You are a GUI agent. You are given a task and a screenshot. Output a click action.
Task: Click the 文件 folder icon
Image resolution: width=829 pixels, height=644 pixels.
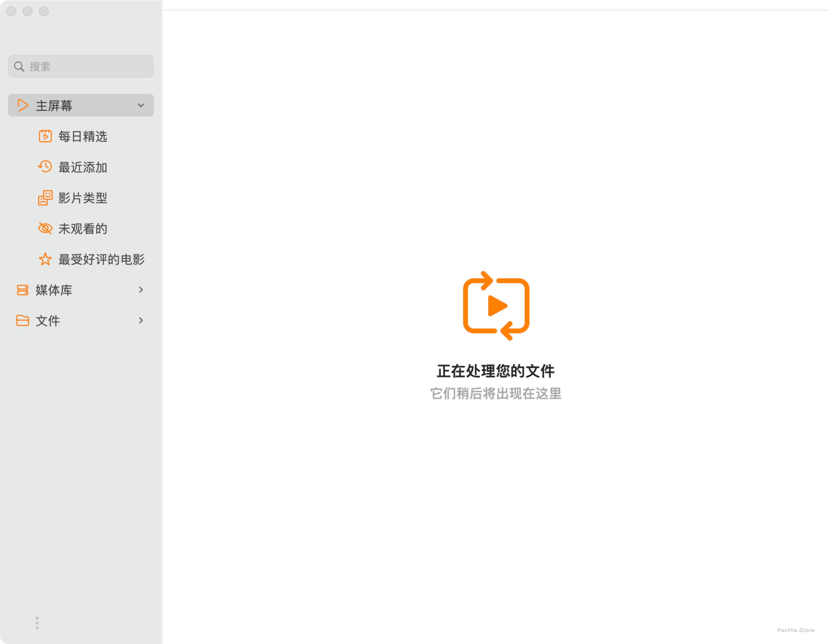tap(23, 320)
